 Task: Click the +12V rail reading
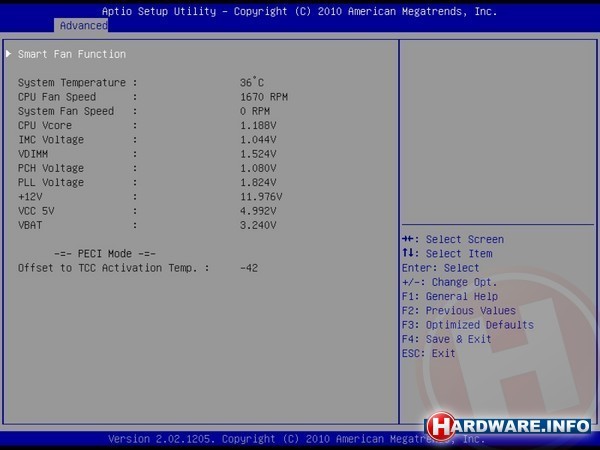tap(261, 197)
